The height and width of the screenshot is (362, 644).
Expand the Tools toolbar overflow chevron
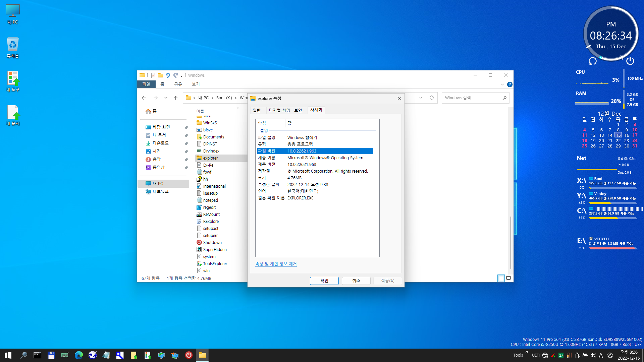(x=527, y=352)
